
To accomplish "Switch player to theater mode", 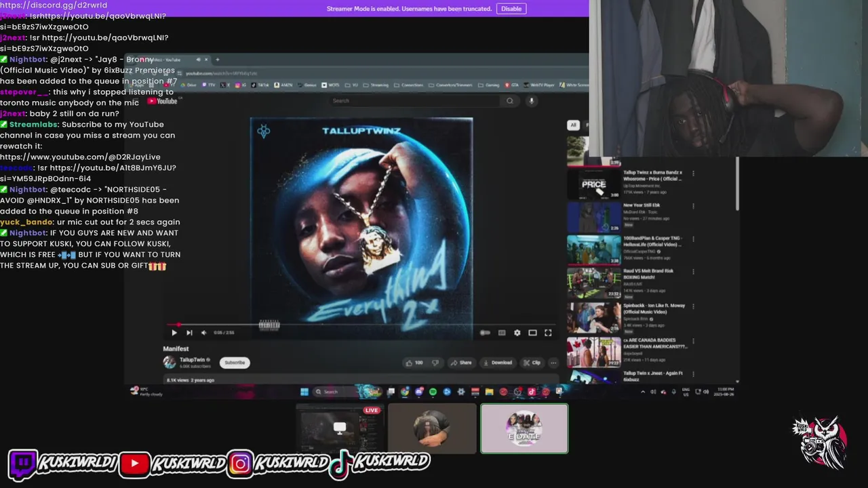I will point(533,333).
